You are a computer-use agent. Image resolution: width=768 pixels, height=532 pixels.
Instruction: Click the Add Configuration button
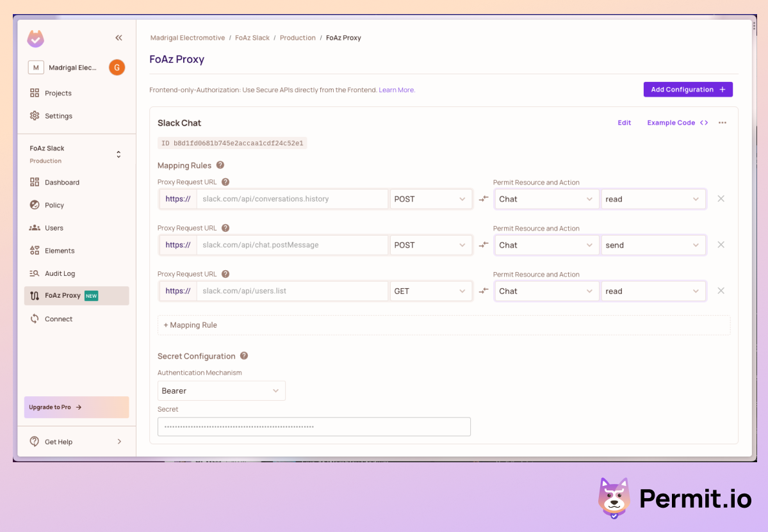(687, 89)
